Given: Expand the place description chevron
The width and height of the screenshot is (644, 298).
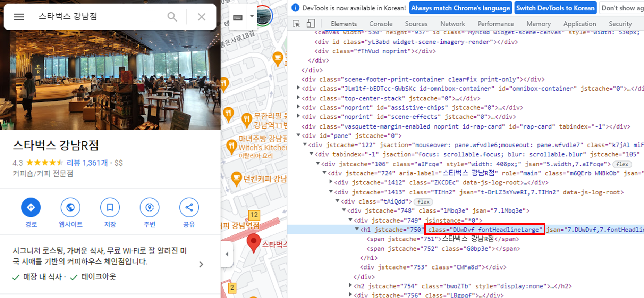Looking at the screenshot, I should (x=201, y=264).
